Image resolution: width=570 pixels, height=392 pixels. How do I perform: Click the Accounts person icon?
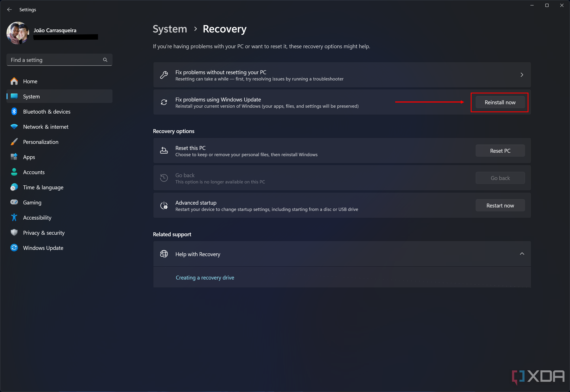click(x=14, y=172)
